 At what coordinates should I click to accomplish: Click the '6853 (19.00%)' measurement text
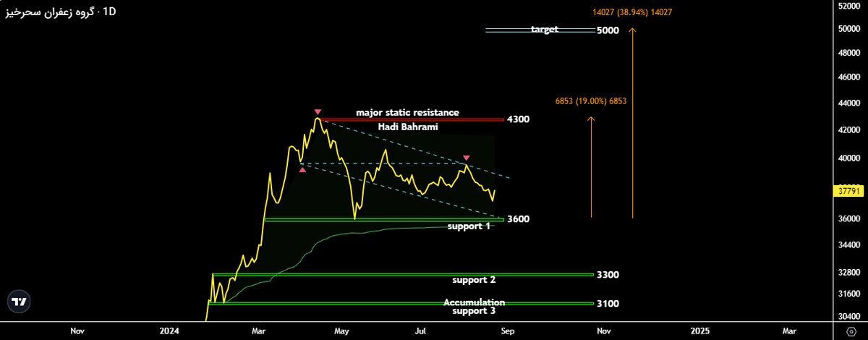[590, 101]
